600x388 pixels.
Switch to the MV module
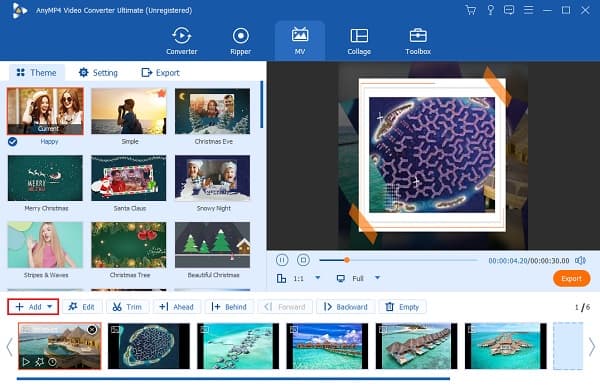(x=300, y=41)
